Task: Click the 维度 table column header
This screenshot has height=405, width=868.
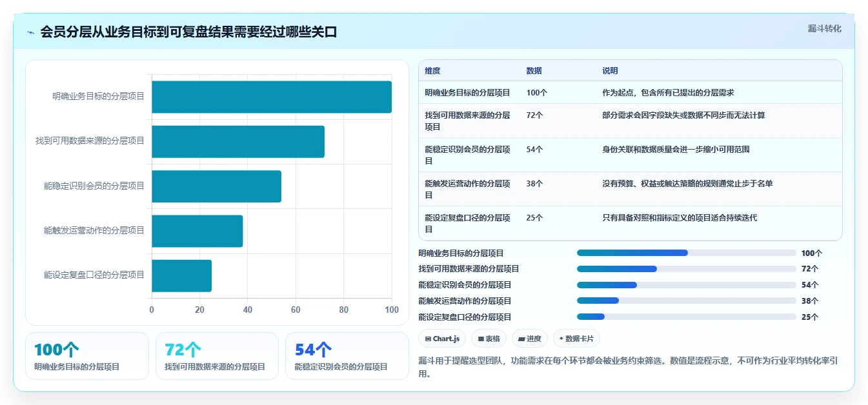Action: (x=432, y=70)
